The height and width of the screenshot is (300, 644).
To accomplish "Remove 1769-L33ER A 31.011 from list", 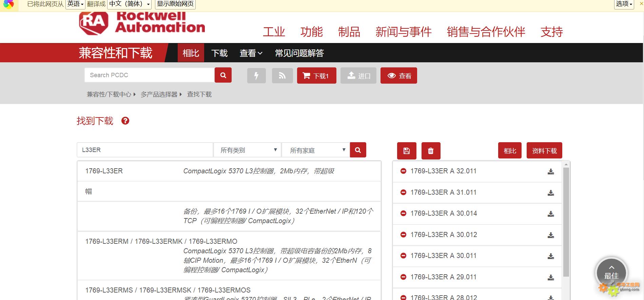I will (x=403, y=192).
